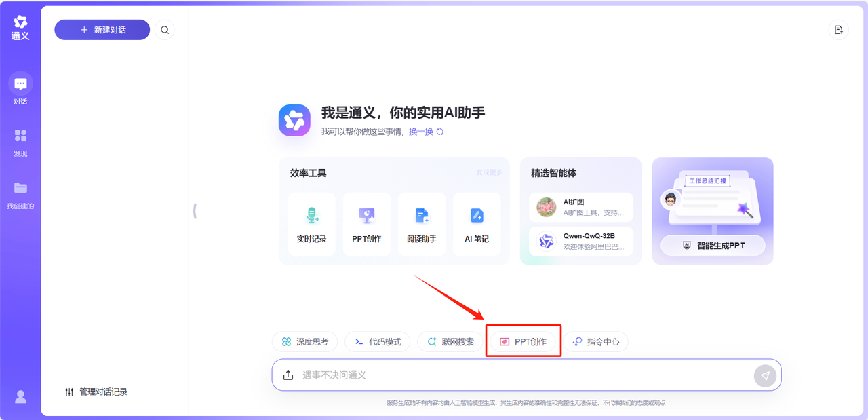This screenshot has height=420, width=868.
Task: Enable 深度思考 mode chip
Action: pos(305,342)
